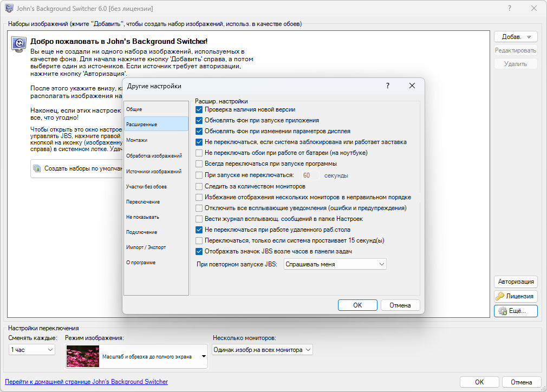Uncheck Отображать значок JBS возле часов
This screenshot has height=392, width=547.
click(x=199, y=251)
